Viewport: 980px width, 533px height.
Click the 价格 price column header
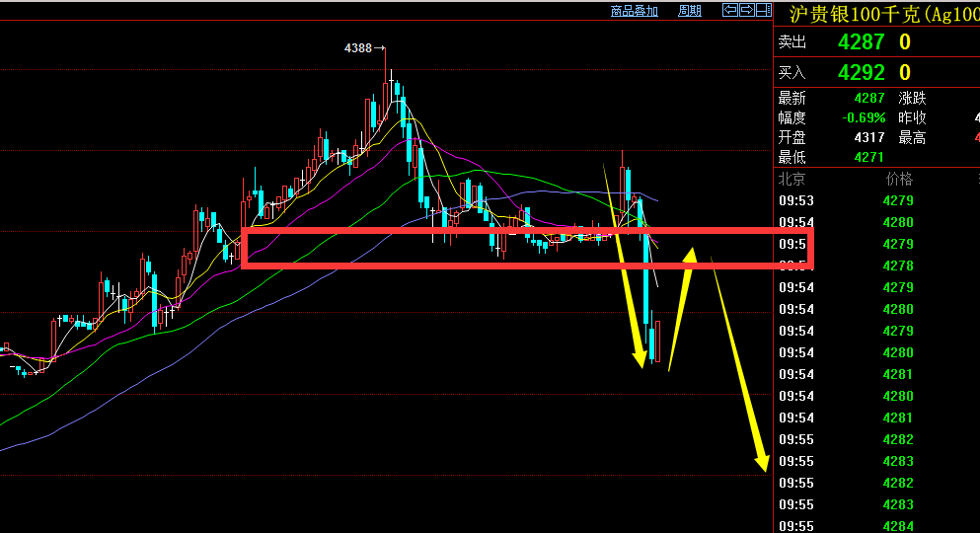(x=899, y=180)
